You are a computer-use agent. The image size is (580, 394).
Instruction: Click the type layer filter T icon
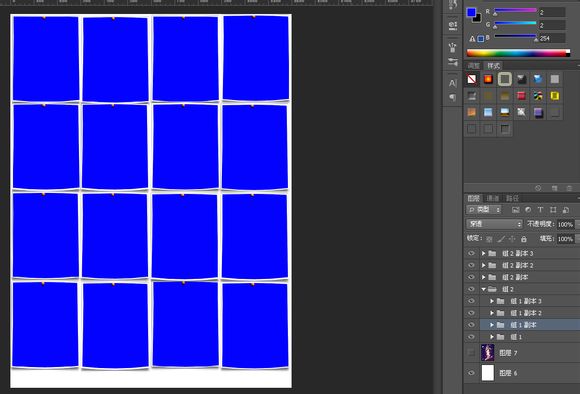point(540,210)
